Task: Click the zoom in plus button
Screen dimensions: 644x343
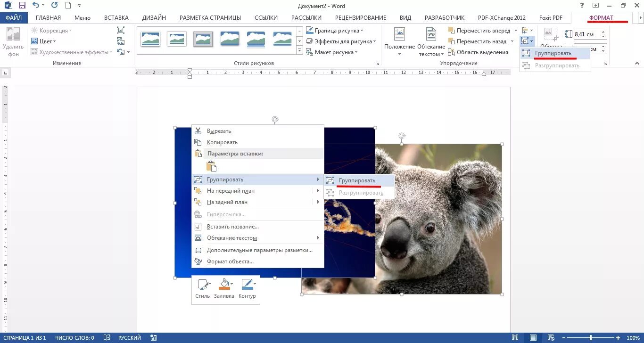Action: coord(618,338)
